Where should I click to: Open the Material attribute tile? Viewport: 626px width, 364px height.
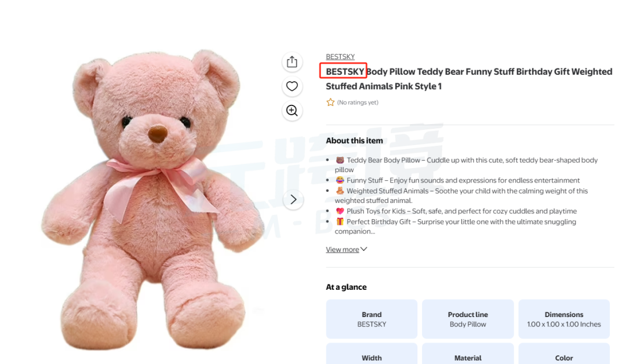point(468,354)
